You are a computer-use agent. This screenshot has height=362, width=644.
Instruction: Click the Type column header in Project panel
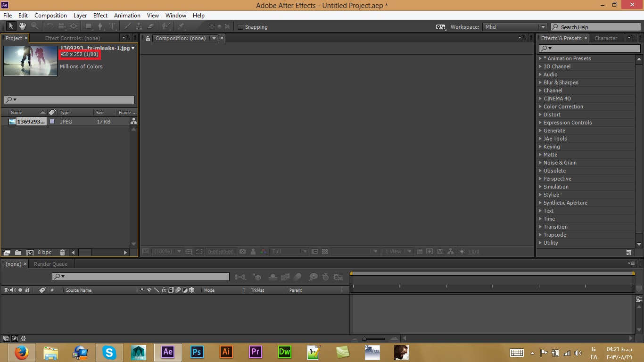[65, 113]
